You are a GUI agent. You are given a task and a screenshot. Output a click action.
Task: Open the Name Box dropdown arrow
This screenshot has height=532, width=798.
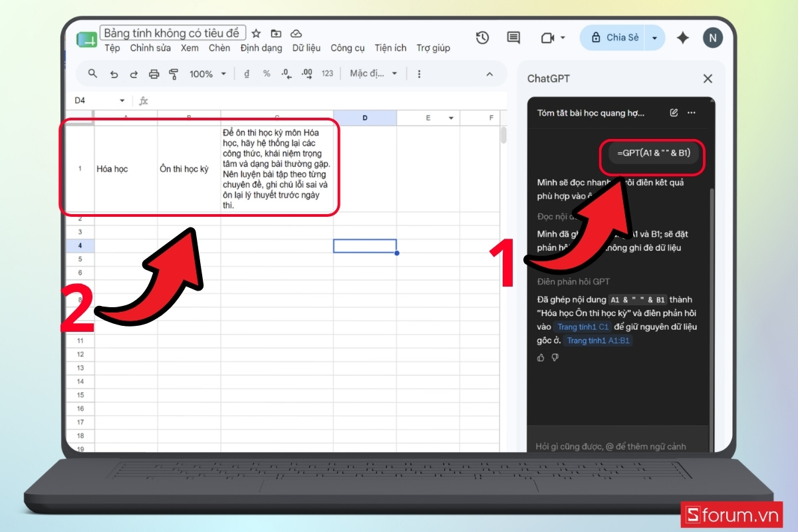pos(122,101)
